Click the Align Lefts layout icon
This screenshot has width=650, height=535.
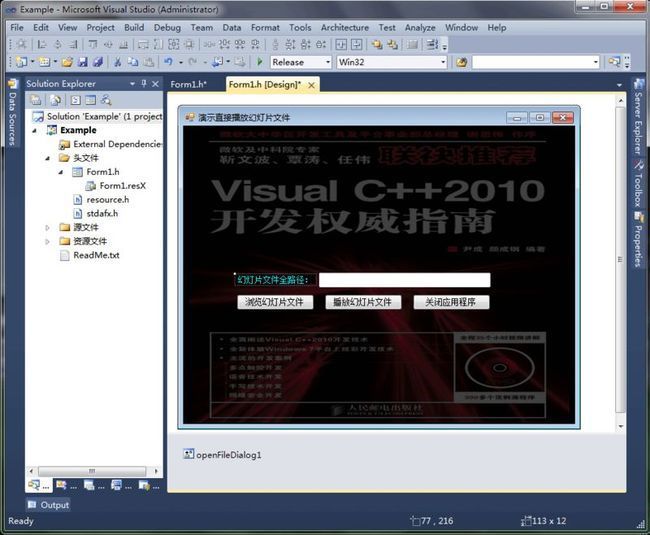[42, 44]
